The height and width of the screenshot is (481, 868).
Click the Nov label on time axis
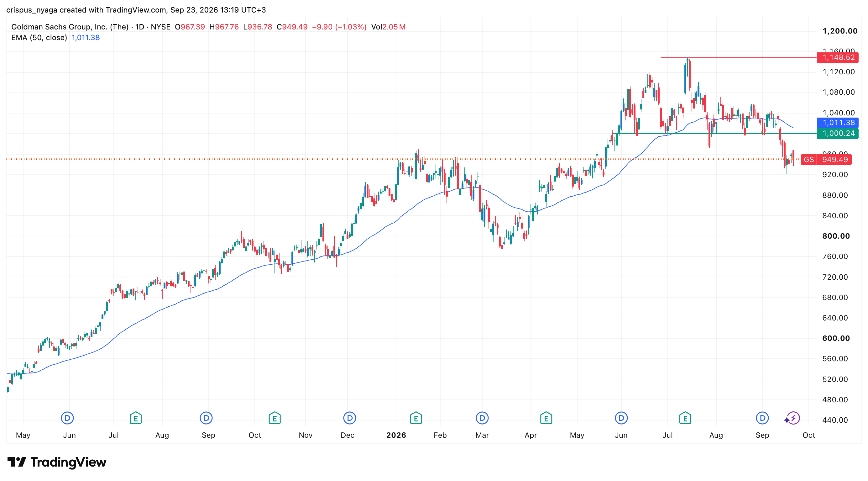305,435
